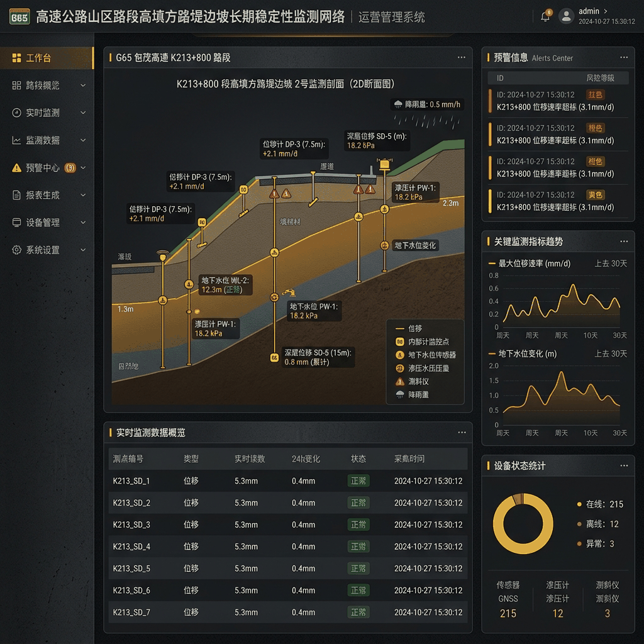
Task: Click the 路段概览 icon
Action: tap(16, 86)
